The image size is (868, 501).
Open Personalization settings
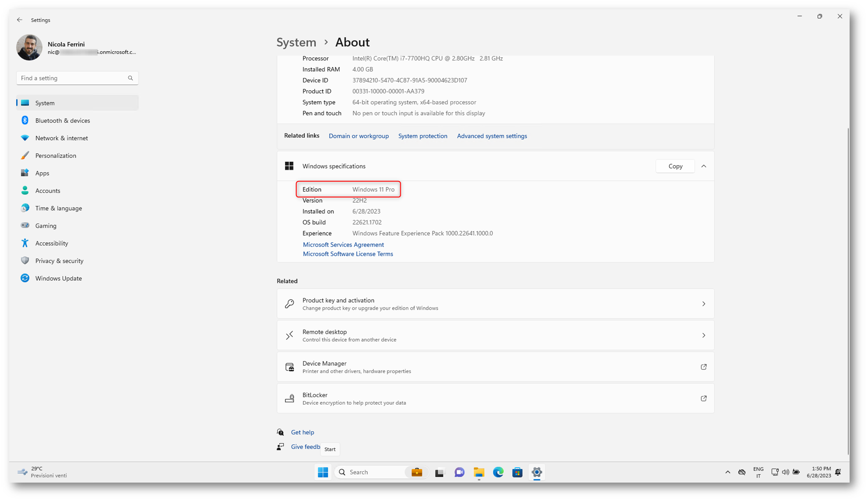77,155
